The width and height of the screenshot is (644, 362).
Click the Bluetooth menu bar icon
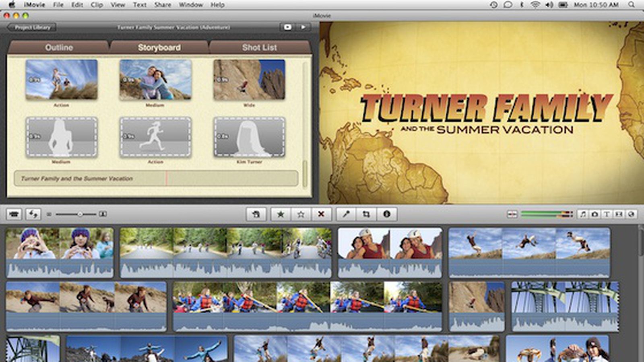click(521, 5)
